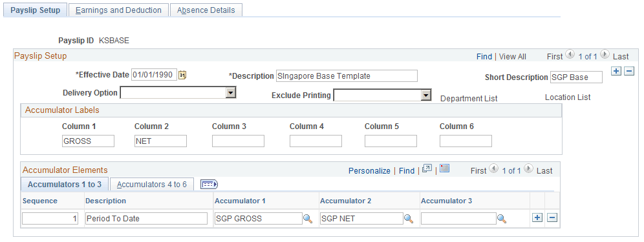Download Accumulator Elements grid to spreadsheet

pos(445,168)
